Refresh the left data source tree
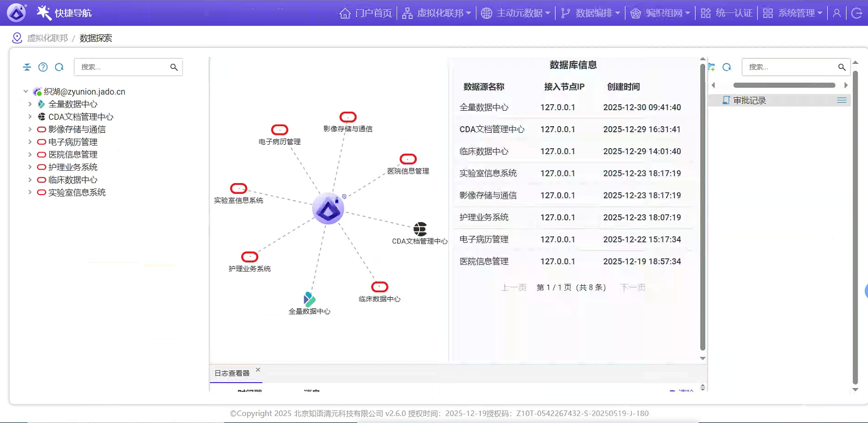868x423 pixels. click(59, 67)
